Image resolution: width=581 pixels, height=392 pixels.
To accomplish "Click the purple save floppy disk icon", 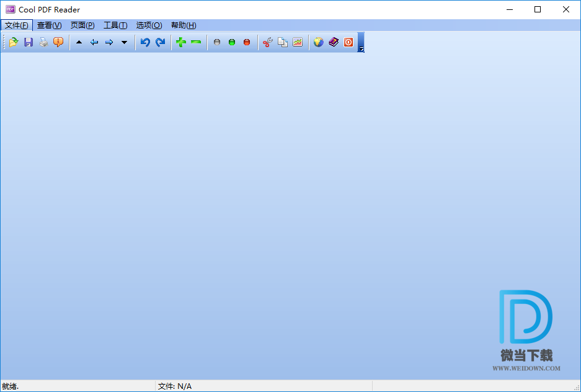I will tap(29, 42).
